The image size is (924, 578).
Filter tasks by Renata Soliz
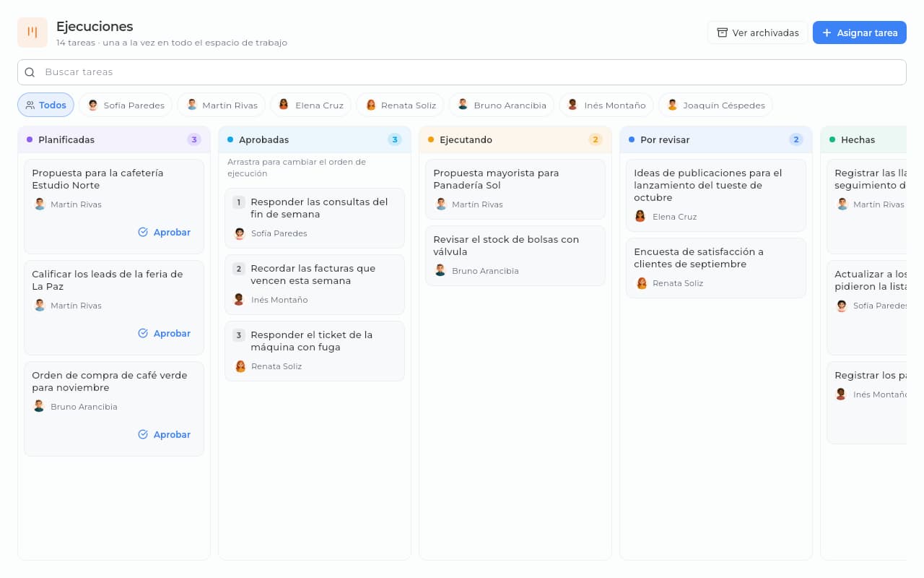tap(400, 105)
